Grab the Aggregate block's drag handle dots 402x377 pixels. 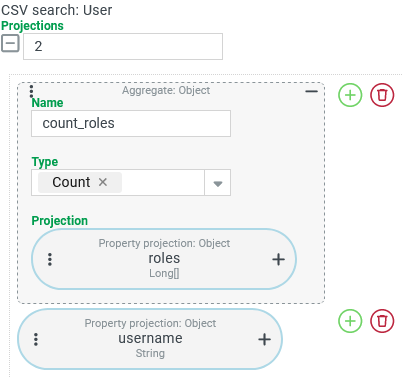(31, 91)
